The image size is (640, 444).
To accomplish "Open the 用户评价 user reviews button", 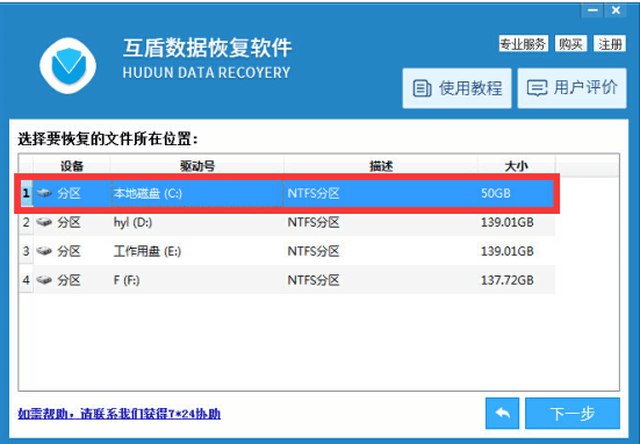I will click(x=572, y=88).
